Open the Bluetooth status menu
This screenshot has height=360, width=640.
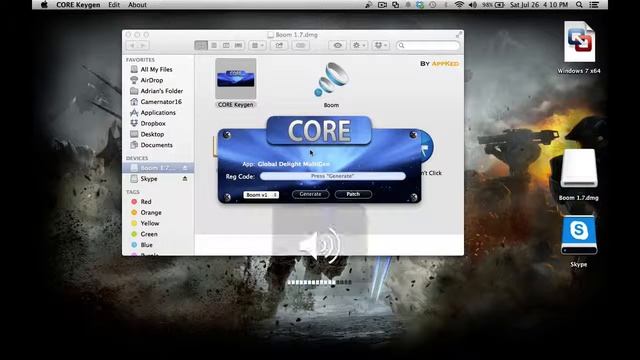tap(446, 5)
